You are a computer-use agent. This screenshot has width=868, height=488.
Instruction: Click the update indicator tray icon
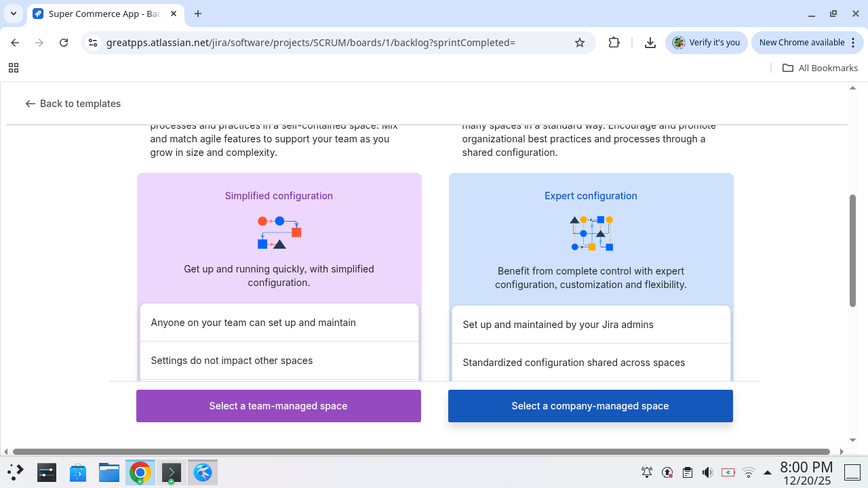coord(667,472)
